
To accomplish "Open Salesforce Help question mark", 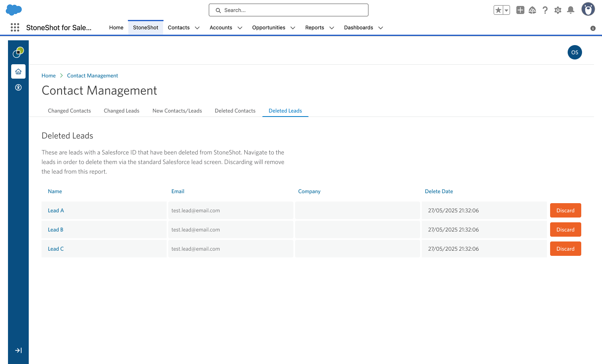I will (x=545, y=10).
